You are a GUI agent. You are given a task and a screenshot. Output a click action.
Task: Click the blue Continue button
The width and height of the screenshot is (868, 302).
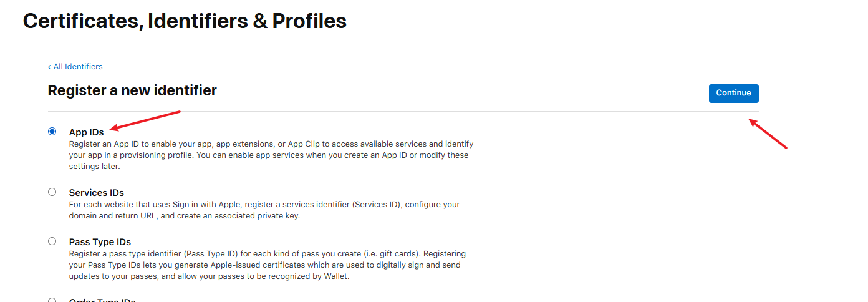(733, 93)
